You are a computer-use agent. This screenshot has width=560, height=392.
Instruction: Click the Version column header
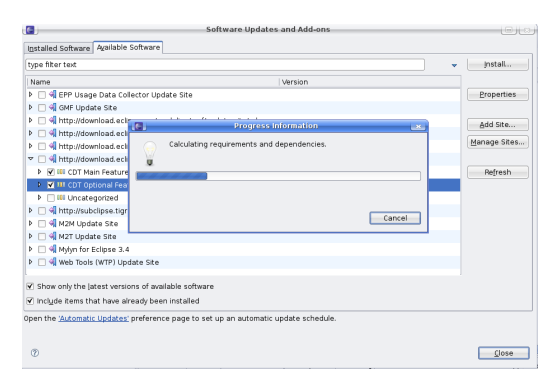370,82
